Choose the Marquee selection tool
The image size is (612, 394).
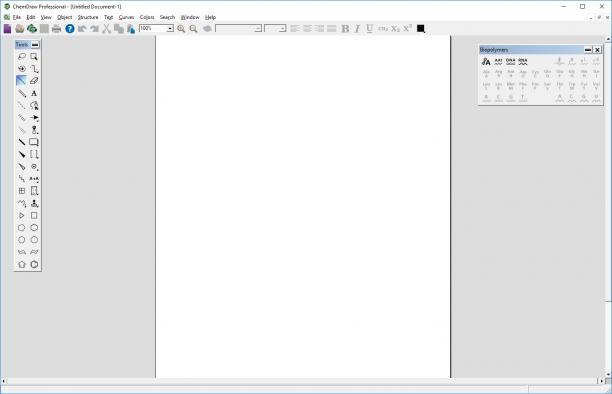[34, 56]
